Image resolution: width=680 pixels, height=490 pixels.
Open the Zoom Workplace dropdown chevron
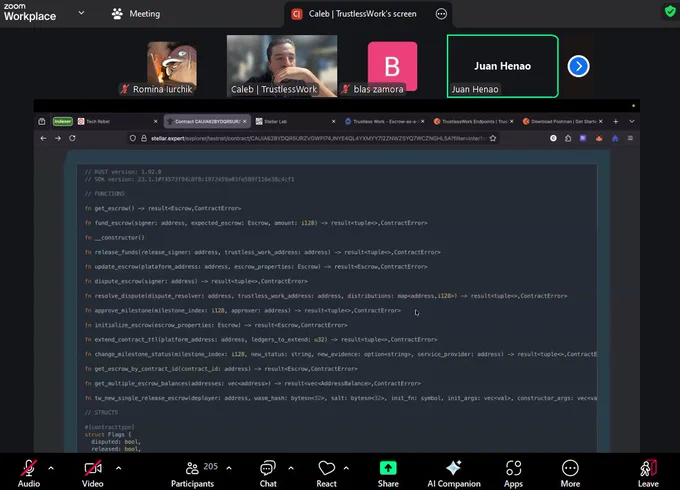[x=81, y=13]
